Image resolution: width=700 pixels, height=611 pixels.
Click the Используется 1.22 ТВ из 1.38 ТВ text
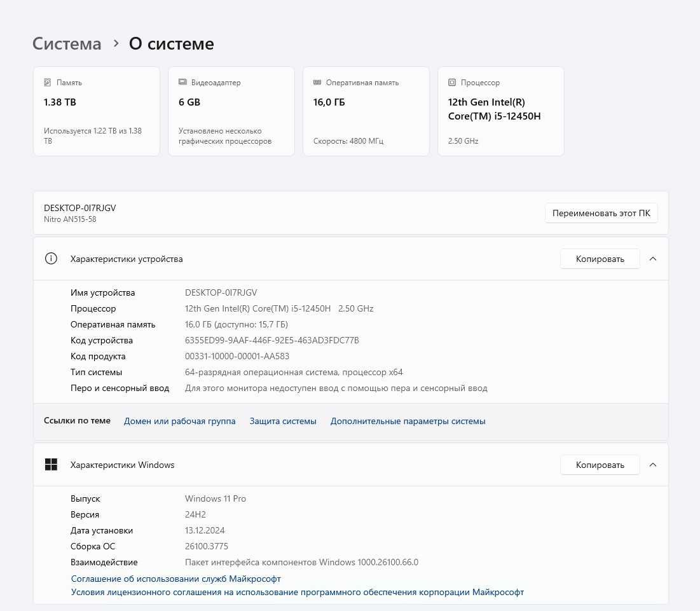[x=93, y=135]
